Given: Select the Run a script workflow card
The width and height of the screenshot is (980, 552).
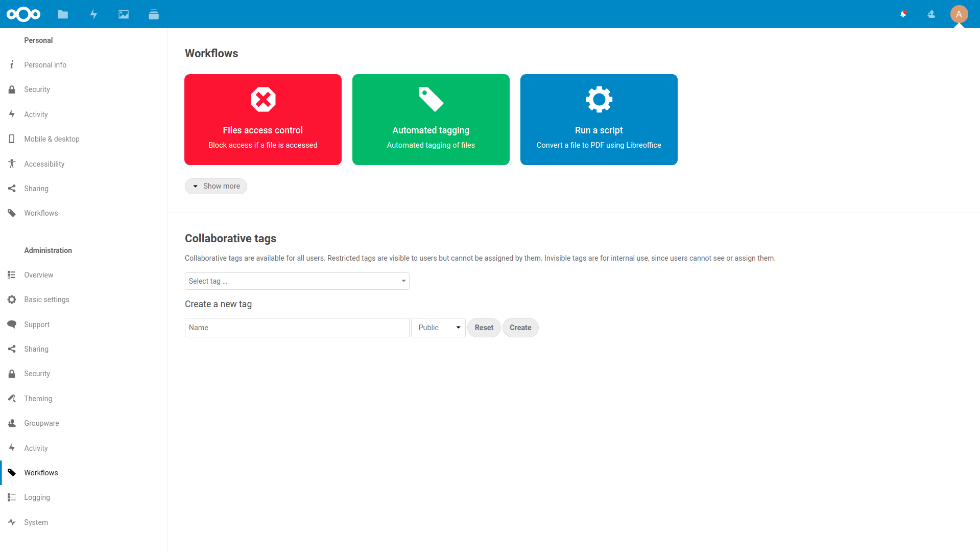Looking at the screenshot, I should [x=599, y=119].
